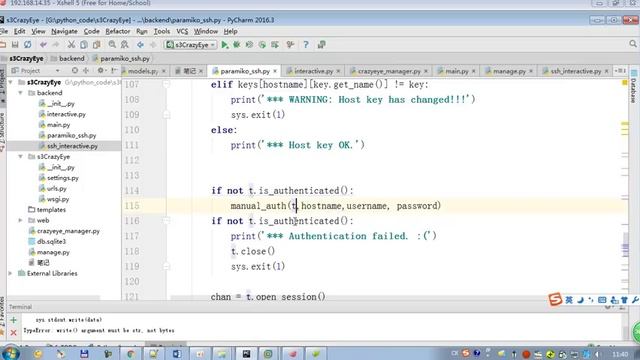The width and height of the screenshot is (640, 360).
Task: Undo the last edit in the toolbar
Action: click(x=43, y=44)
